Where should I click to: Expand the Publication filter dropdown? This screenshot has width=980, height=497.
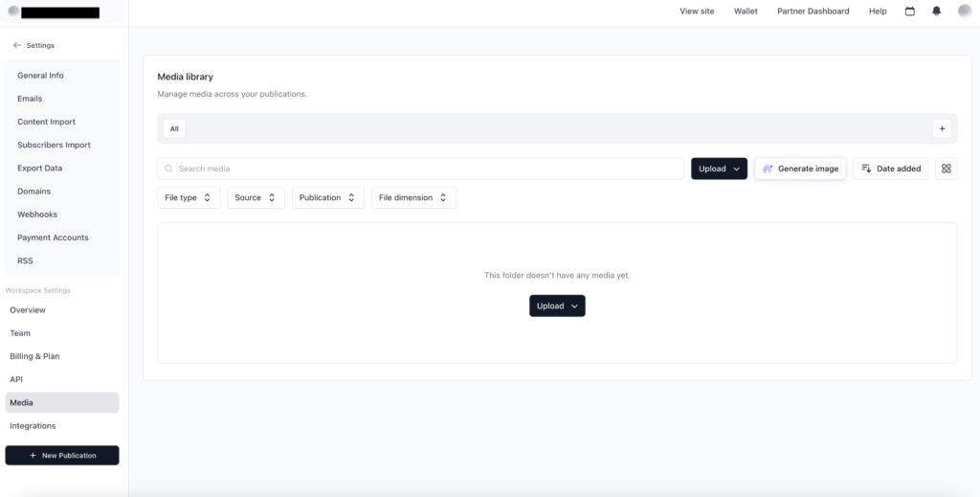pos(327,197)
